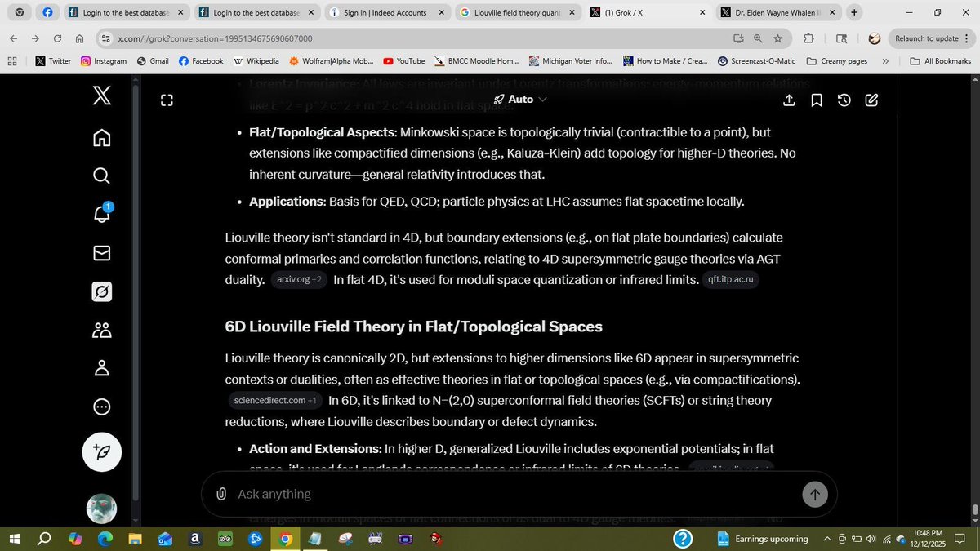This screenshot has width=980, height=551.
Task: Switch to the Facebook tab
Action: 47,12
